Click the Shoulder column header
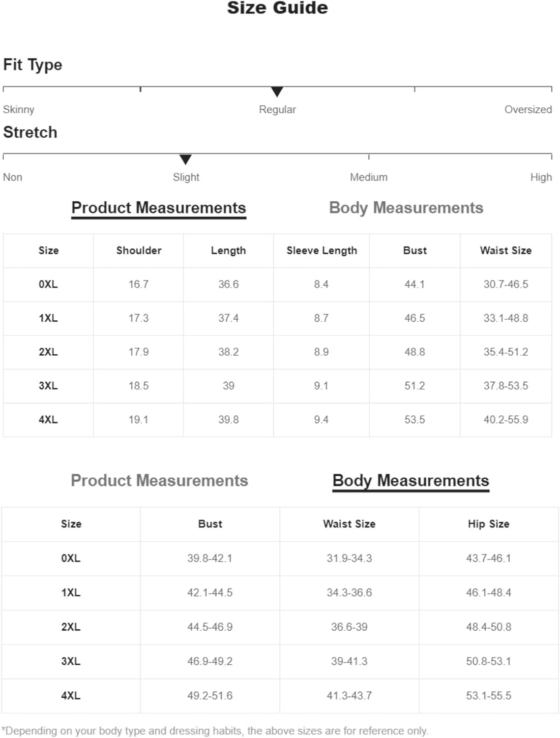The image size is (560, 738). tap(139, 250)
